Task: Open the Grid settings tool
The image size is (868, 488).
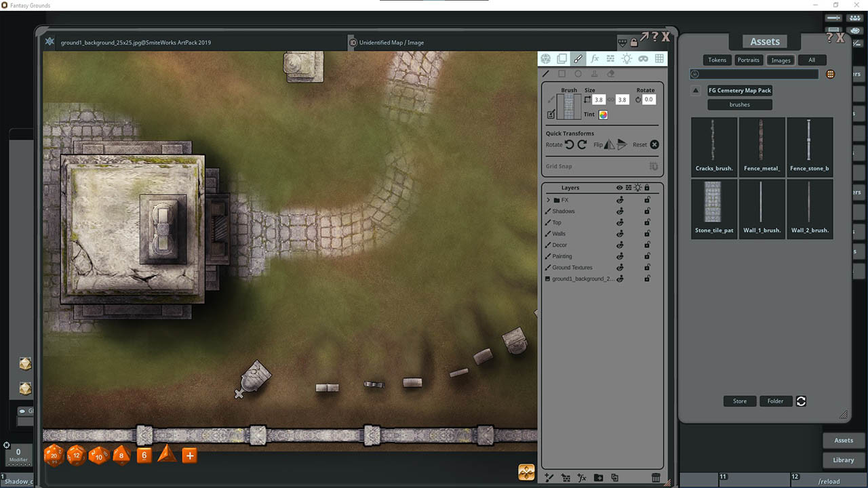Action: [659, 58]
